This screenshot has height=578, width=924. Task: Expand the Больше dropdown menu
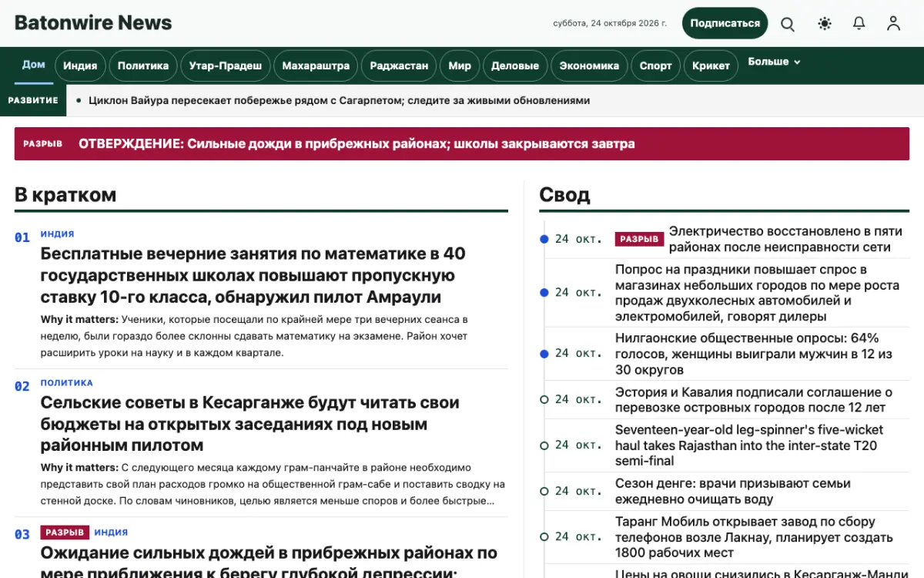pyautogui.click(x=774, y=62)
